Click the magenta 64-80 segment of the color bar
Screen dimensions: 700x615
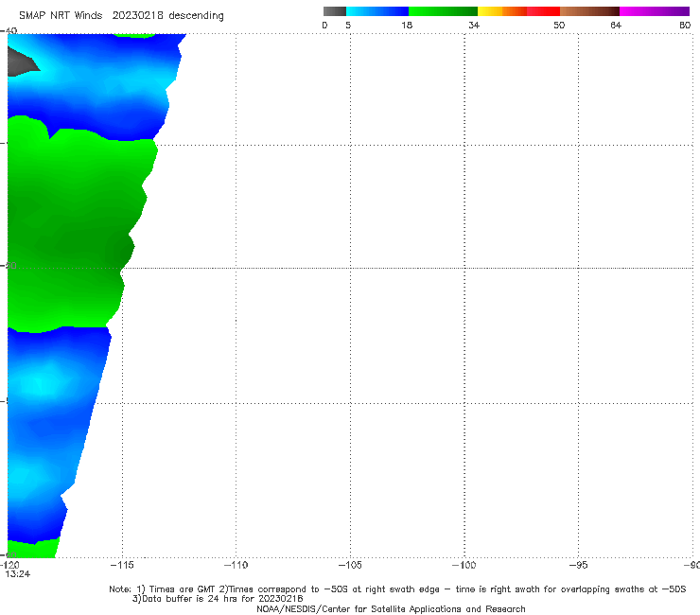tap(655, 11)
